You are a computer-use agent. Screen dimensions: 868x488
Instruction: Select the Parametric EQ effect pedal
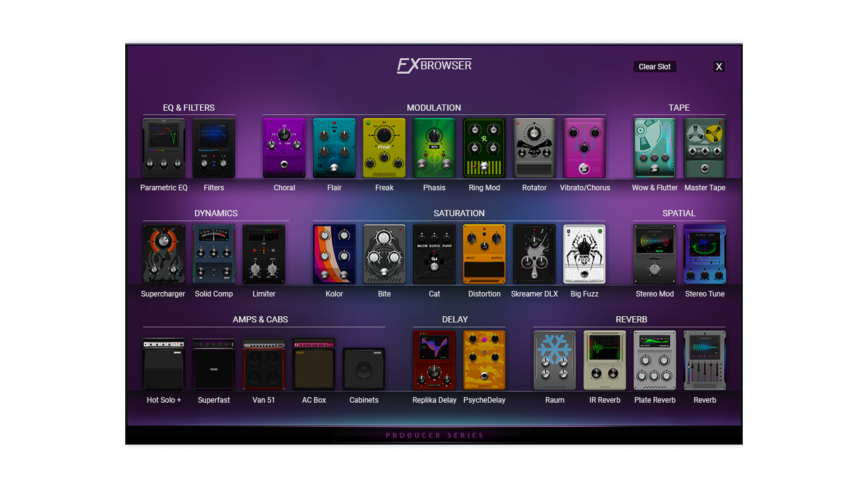164,148
